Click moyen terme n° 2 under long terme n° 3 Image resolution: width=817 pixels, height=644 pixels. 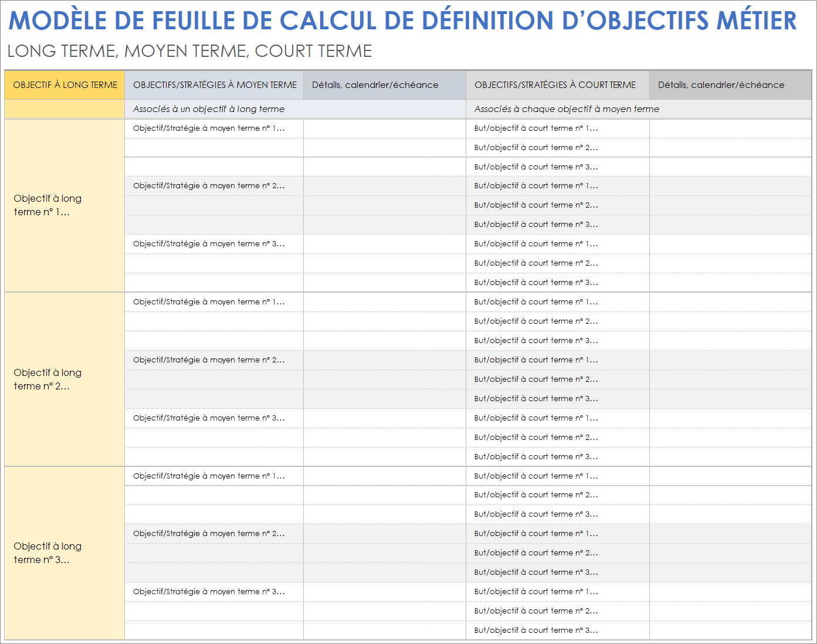(x=214, y=534)
